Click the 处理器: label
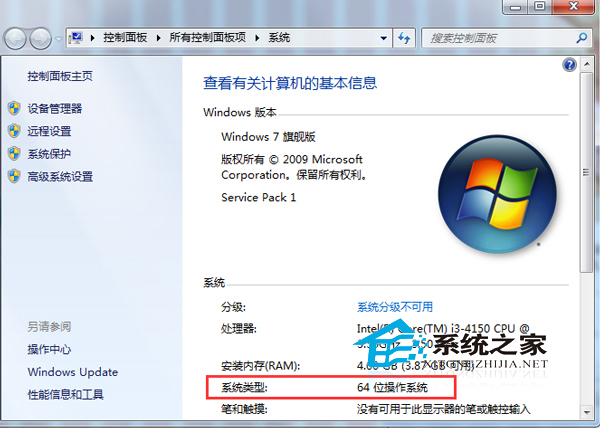Viewport: 600px width, 428px height. click(x=239, y=329)
